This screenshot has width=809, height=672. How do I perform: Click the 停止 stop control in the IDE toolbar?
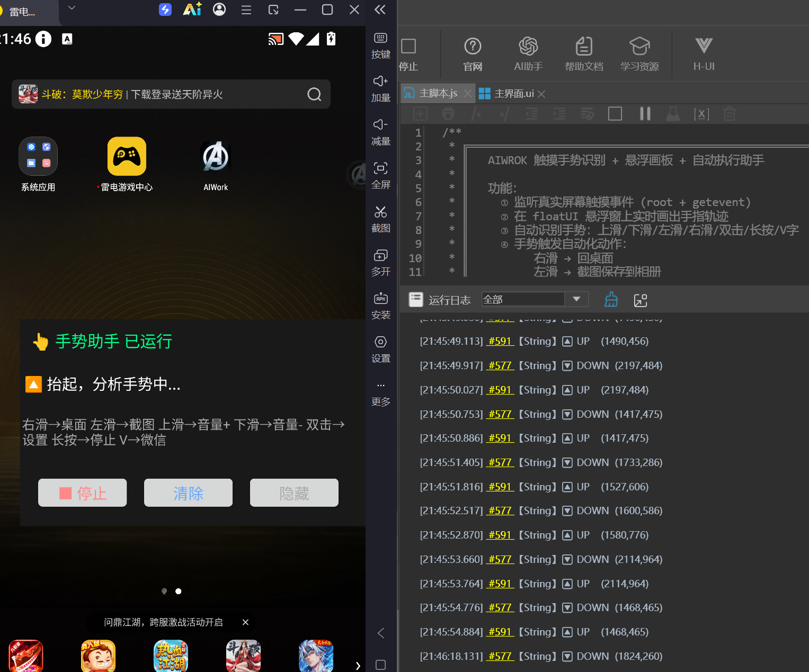(408, 55)
